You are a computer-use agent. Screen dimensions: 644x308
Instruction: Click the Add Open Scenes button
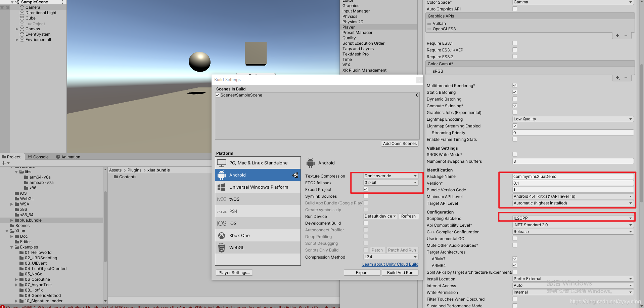tap(400, 144)
